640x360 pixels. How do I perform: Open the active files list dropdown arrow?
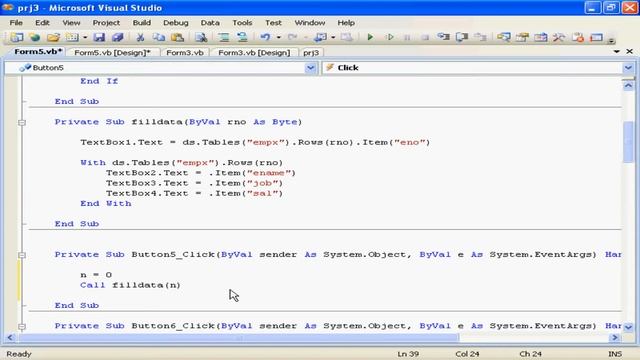[x=616, y=51]
